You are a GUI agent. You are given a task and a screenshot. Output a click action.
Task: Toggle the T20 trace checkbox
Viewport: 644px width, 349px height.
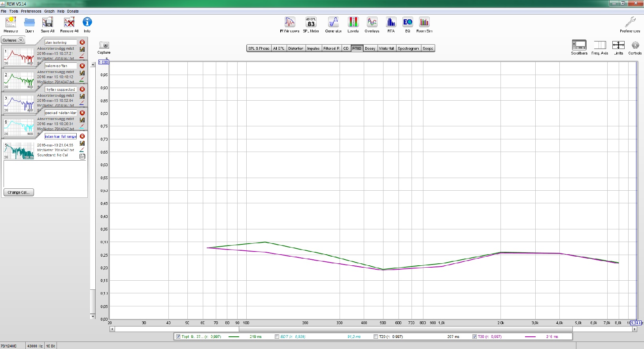point(376,337)
